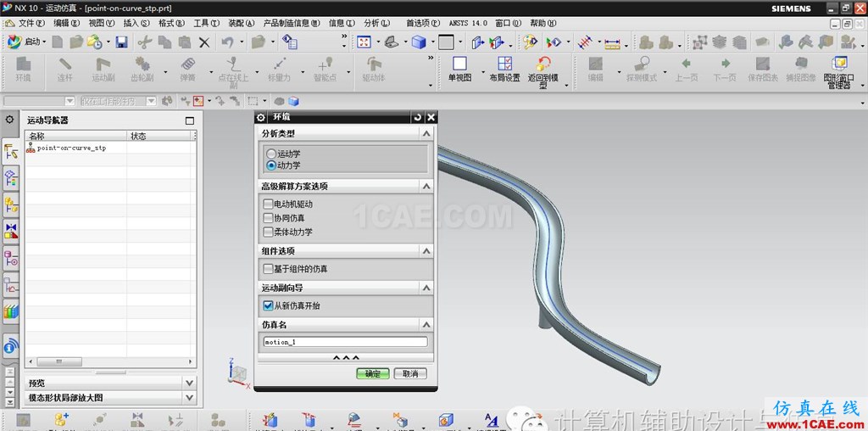Image resolution: width=868 pixels, height=431 pixels.
Task: Enable the 柔体动力学 checkbox
Action: [269, 232]
